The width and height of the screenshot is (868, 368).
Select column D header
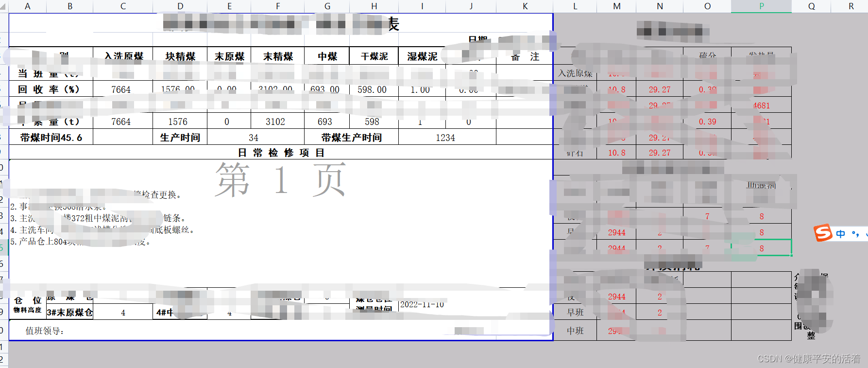tap(180, 6)
